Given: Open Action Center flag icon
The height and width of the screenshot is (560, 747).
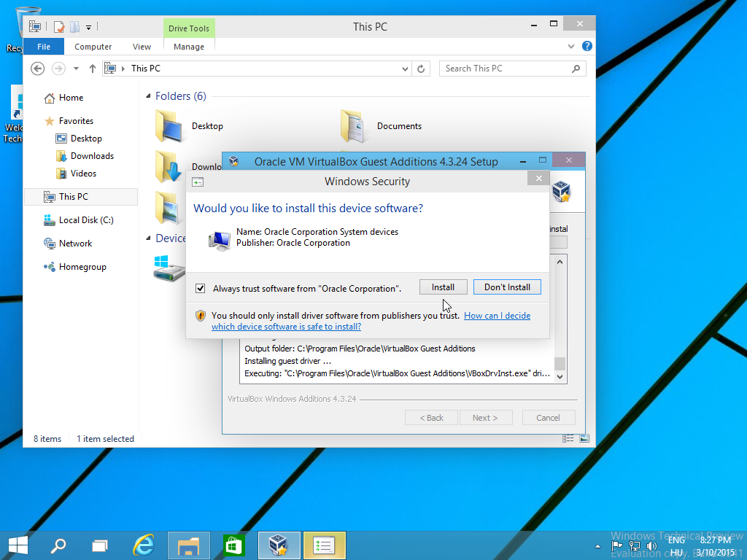Looking at the screenshot, I should (617, 546).
